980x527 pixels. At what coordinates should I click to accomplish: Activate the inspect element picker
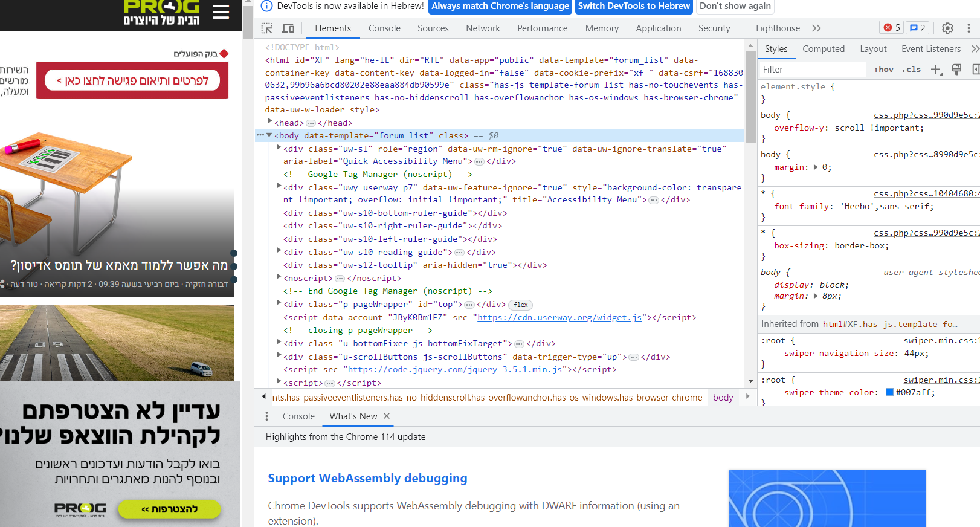point(266,28)
